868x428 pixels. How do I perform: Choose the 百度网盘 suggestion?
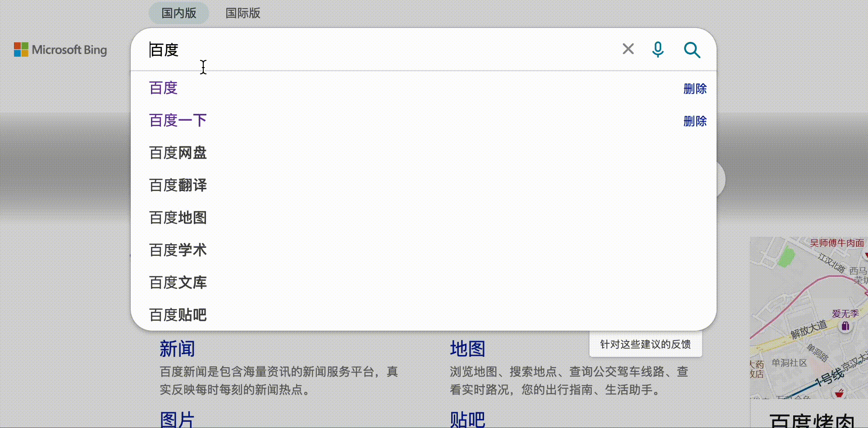[x=423, y=153]
